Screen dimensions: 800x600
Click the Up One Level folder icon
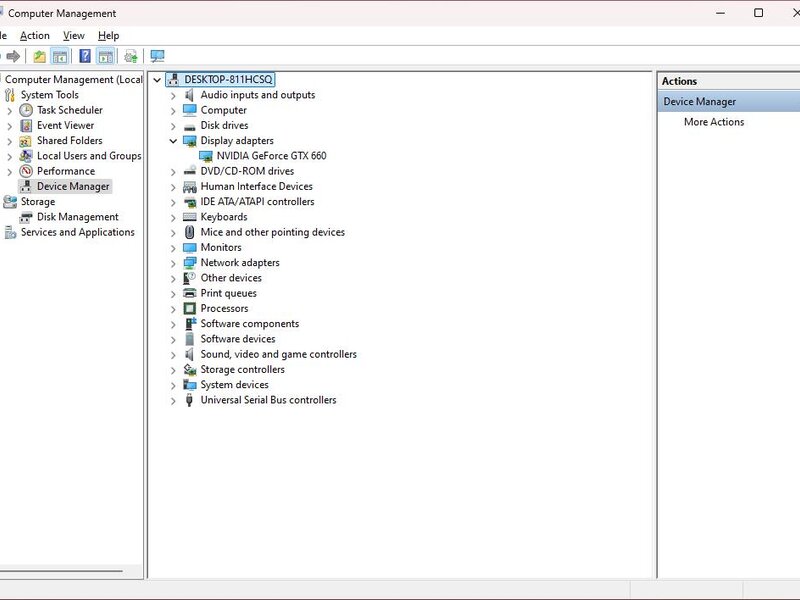tap(39, 56)
